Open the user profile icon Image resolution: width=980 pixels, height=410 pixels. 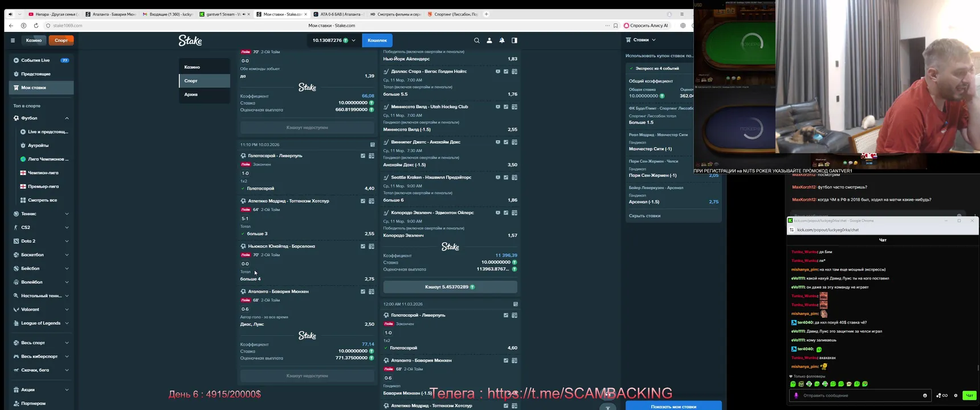pos(489,40)
